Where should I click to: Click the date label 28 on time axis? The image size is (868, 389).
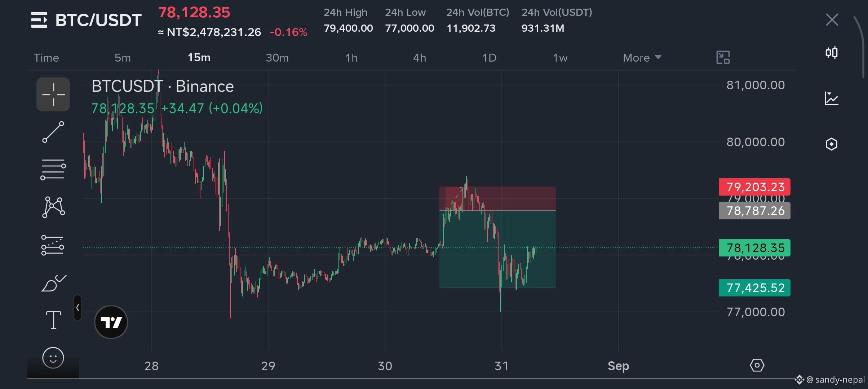tap(151, 366)
